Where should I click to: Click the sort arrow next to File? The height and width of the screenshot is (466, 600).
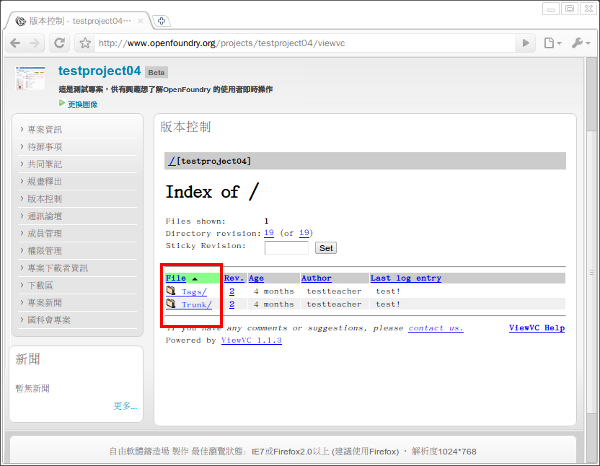(x=195, y=279)
